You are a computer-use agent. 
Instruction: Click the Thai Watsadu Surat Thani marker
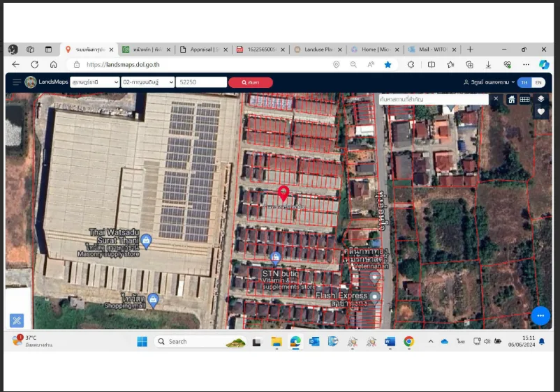(x=146, y=241)
